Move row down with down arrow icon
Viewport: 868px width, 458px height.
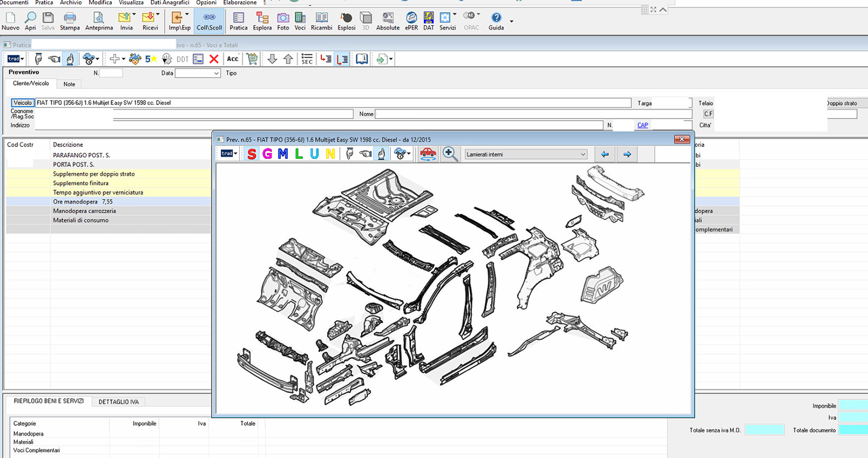click(272, 59)
